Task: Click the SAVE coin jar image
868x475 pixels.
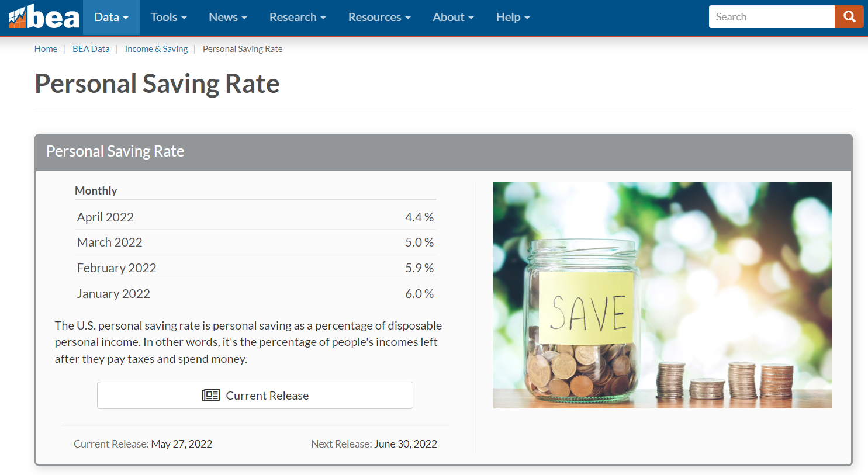Action: coord(663,295)
